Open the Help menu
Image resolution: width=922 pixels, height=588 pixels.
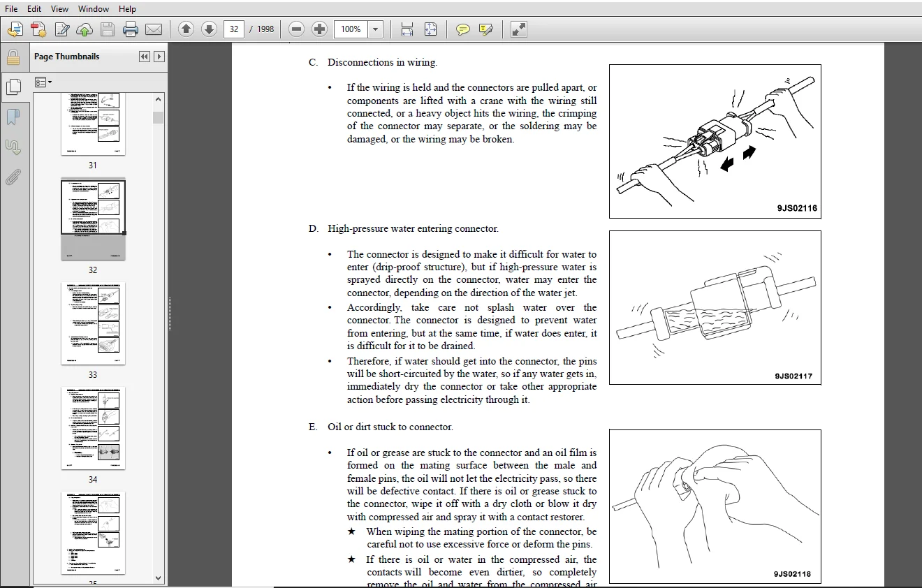(127, 9)
